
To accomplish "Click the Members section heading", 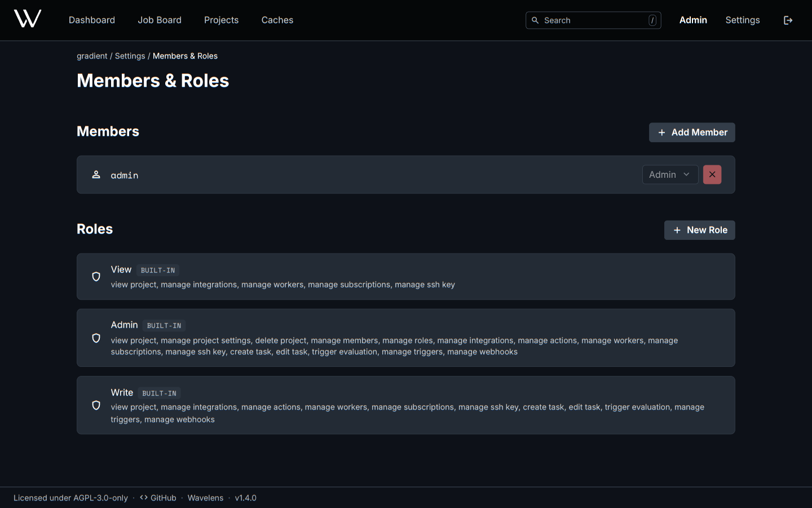I will coord(108,132).
